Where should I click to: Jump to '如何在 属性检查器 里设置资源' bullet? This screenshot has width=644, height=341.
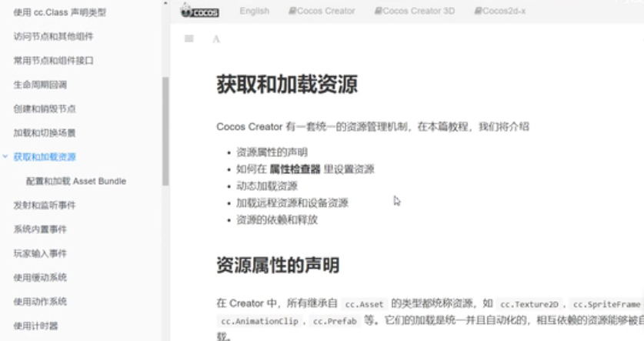pyautogui.click(x=305, y=169)
